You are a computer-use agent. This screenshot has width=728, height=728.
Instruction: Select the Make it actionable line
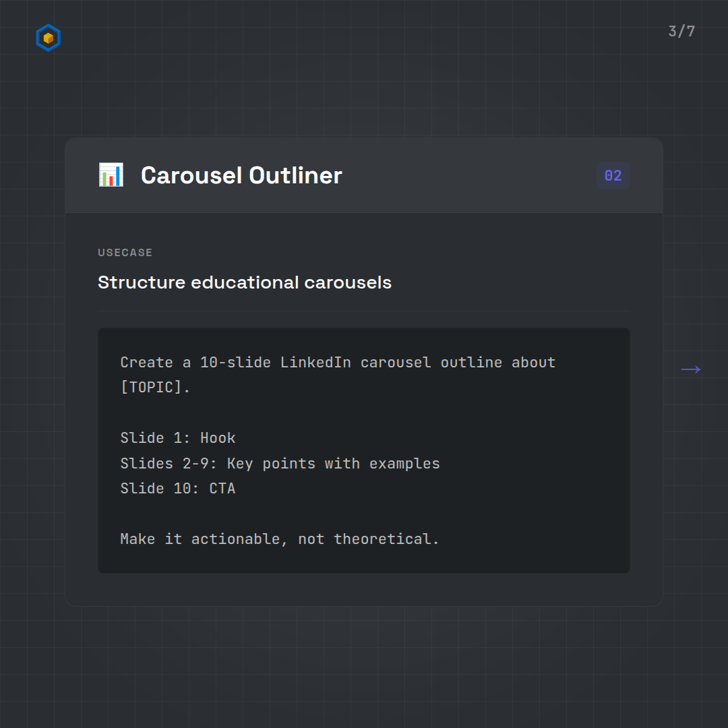point(280,539)
